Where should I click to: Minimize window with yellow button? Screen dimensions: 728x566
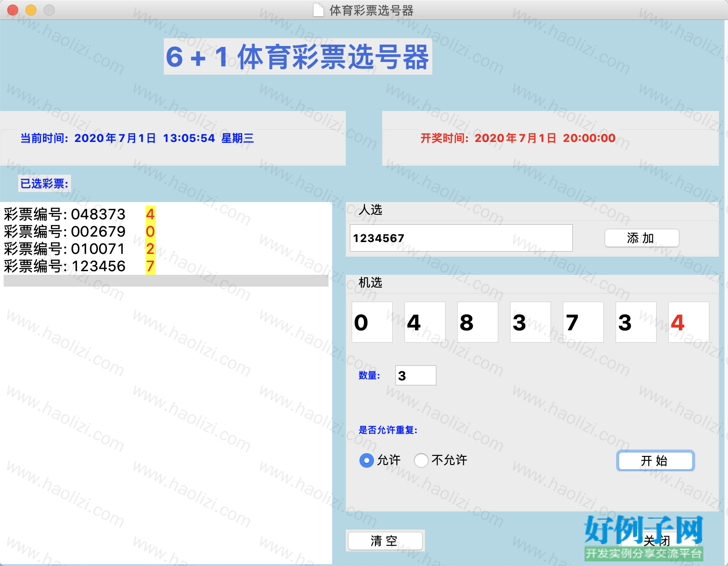click(x=31, y=10)
